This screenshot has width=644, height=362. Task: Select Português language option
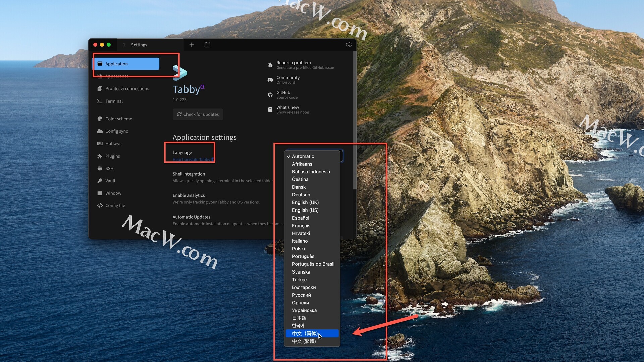point(312,256)
